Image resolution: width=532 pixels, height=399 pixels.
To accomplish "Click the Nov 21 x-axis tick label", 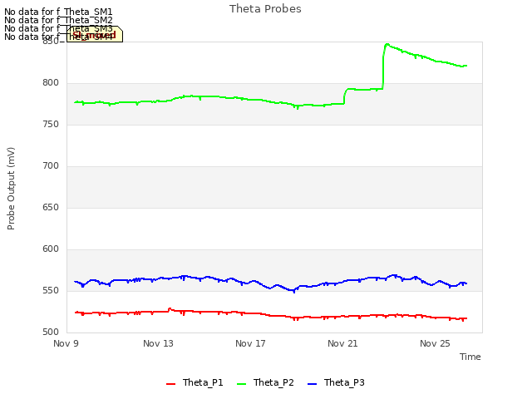I will [x=342, y=343].
